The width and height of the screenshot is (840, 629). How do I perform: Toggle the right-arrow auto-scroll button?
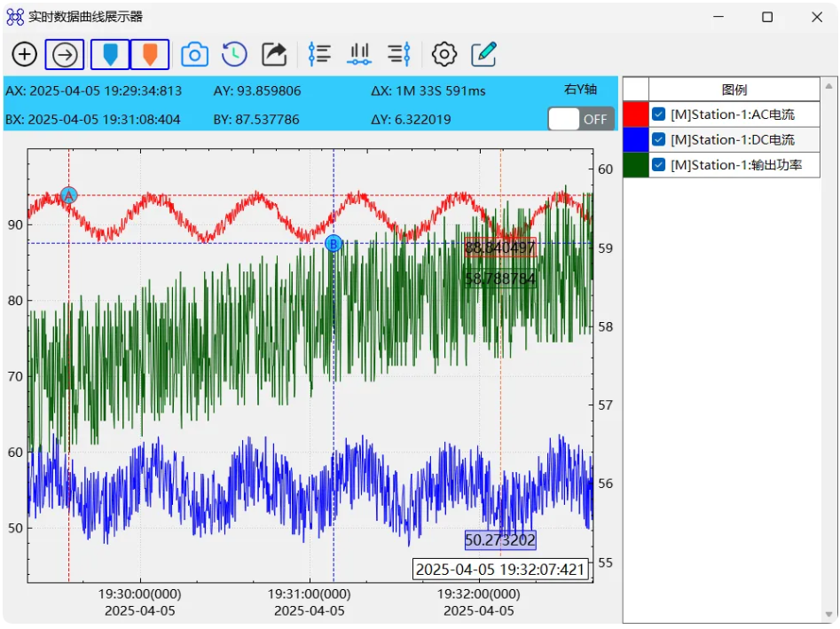coord(64,54)
